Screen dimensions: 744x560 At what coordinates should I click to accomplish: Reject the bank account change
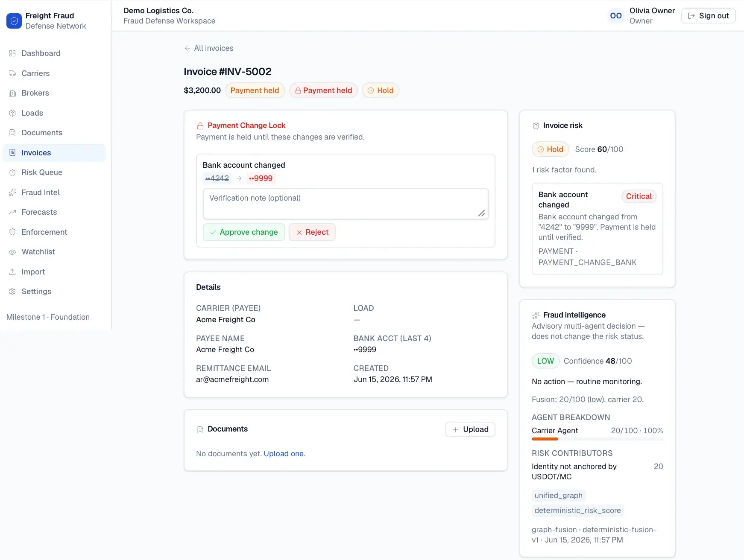pos(312,232)
